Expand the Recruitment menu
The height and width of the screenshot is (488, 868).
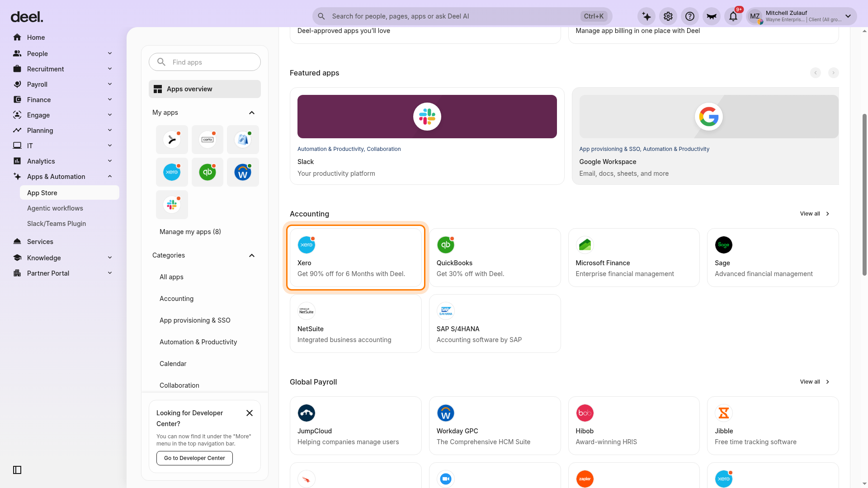(63, 69)
